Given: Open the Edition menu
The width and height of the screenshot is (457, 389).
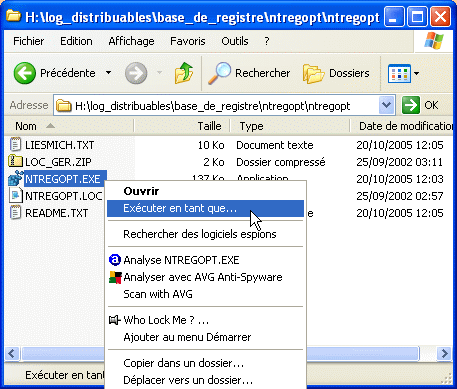Looking at the screenshot, I should [76, 41].
